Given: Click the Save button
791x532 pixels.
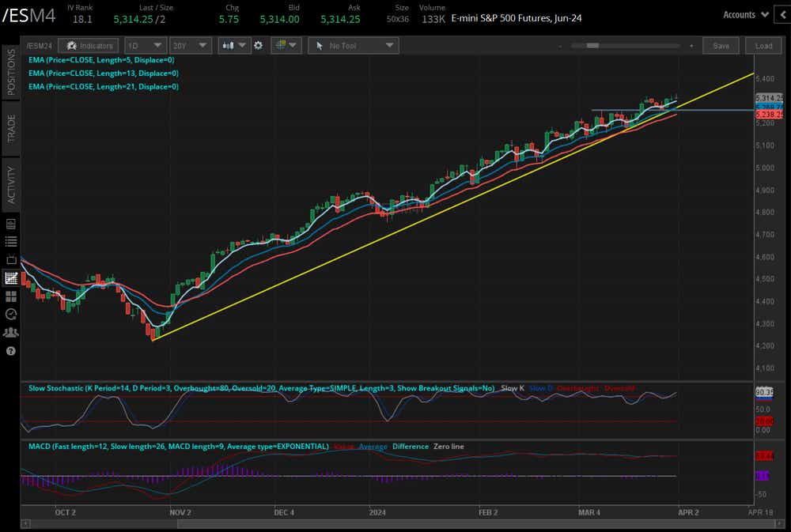Looking at the screenshot, I should (721, 46).
